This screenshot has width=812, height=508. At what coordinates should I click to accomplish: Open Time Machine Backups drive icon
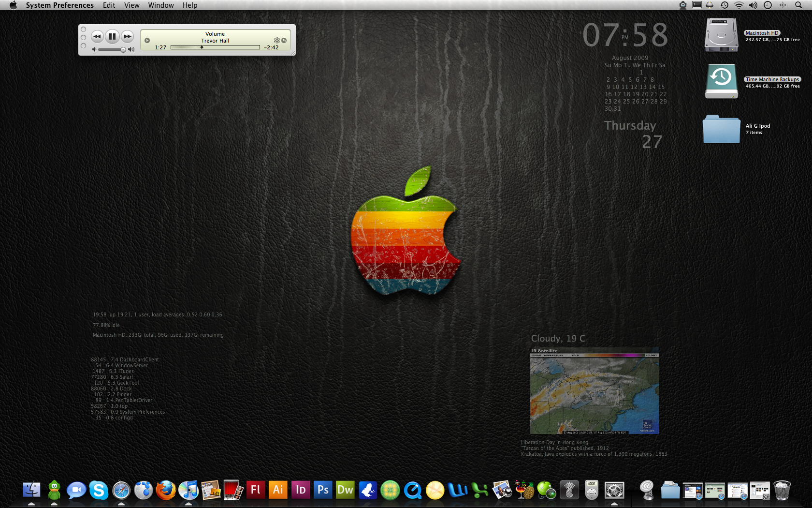[721, 81]
